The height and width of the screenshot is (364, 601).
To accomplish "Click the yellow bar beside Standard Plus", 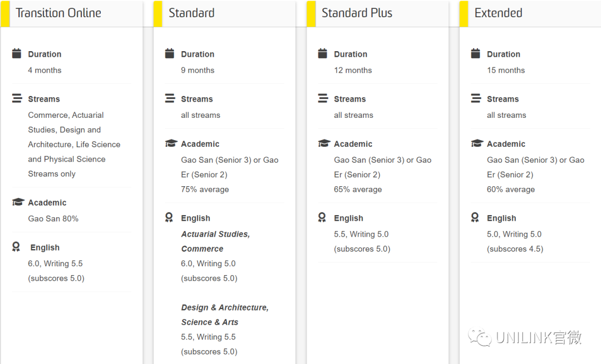I will point(311,14).
